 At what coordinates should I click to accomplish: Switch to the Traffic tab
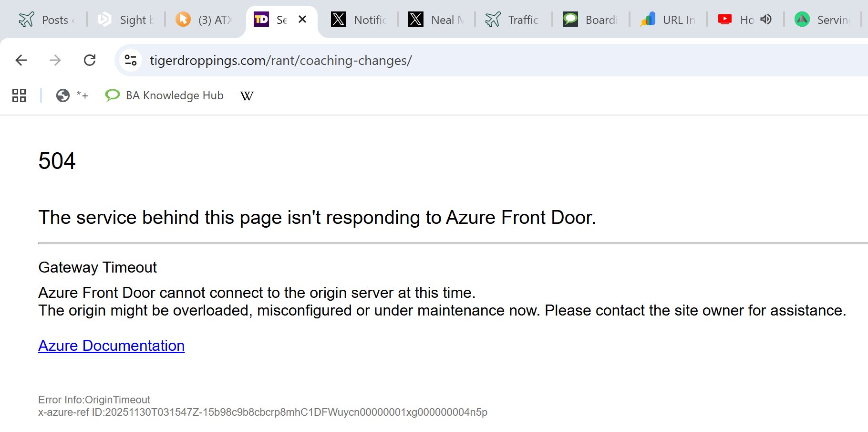513,20
